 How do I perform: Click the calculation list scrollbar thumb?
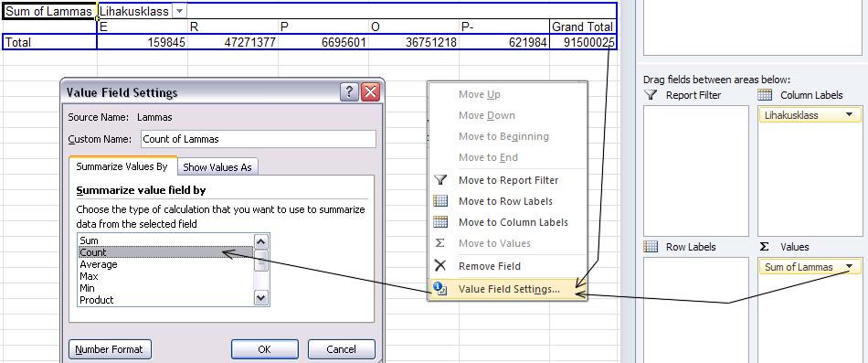point(261,260)
